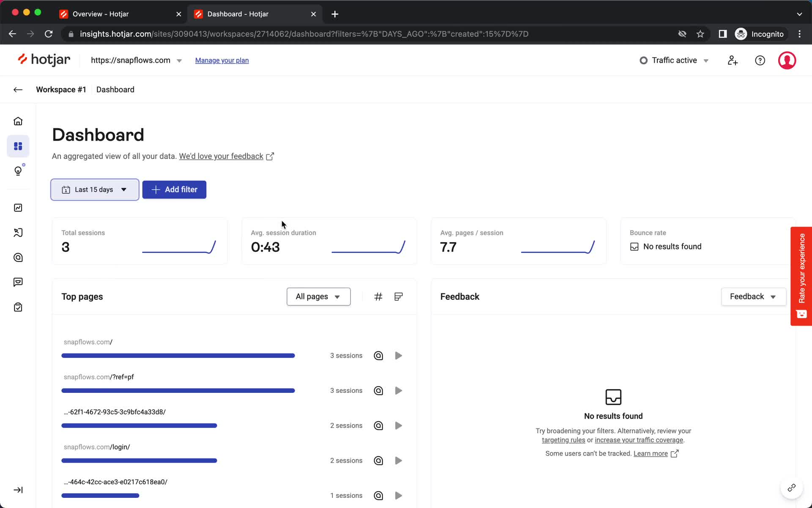
Task: Open the All pages dropdown
Action: pyautogui.click(x=318, y=297)
